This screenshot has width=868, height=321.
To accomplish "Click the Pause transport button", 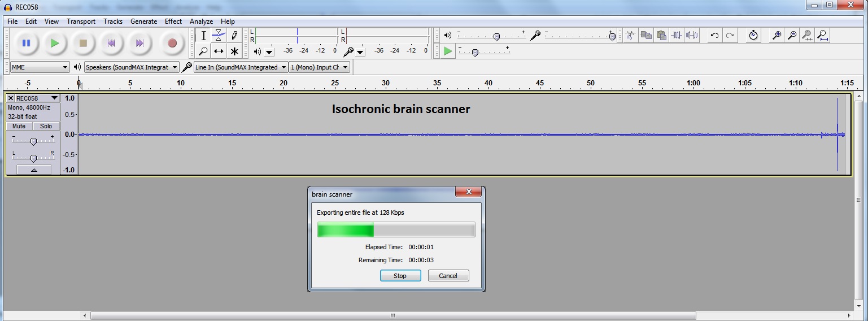I will click(26, 43).
